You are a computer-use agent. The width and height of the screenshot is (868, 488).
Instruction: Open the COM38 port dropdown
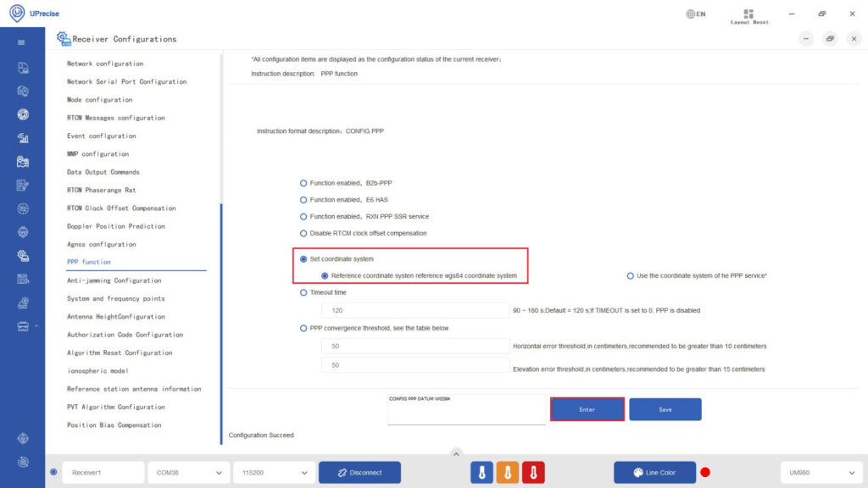pyautogui.click(x=187, y=472)
